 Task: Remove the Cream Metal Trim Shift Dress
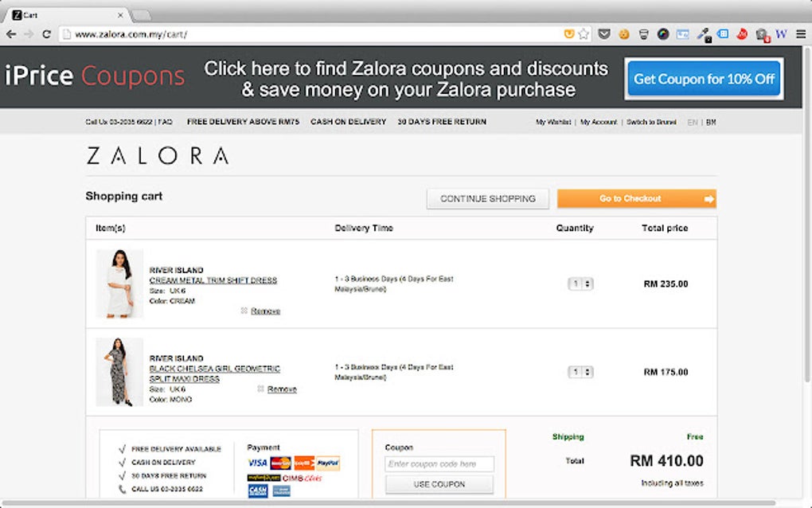click(x=265, y=311)
